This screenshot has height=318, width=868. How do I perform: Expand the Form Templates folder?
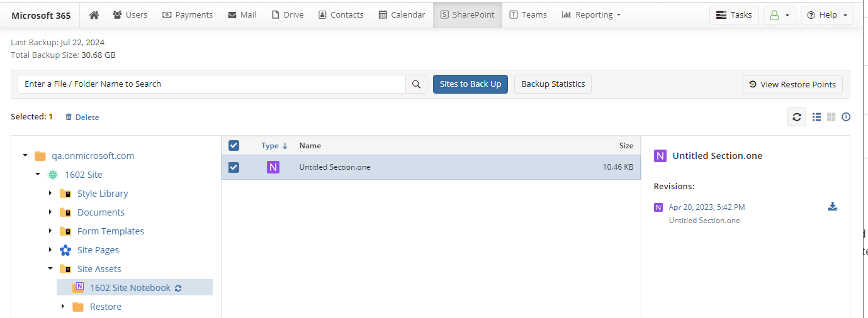point(50,231)
